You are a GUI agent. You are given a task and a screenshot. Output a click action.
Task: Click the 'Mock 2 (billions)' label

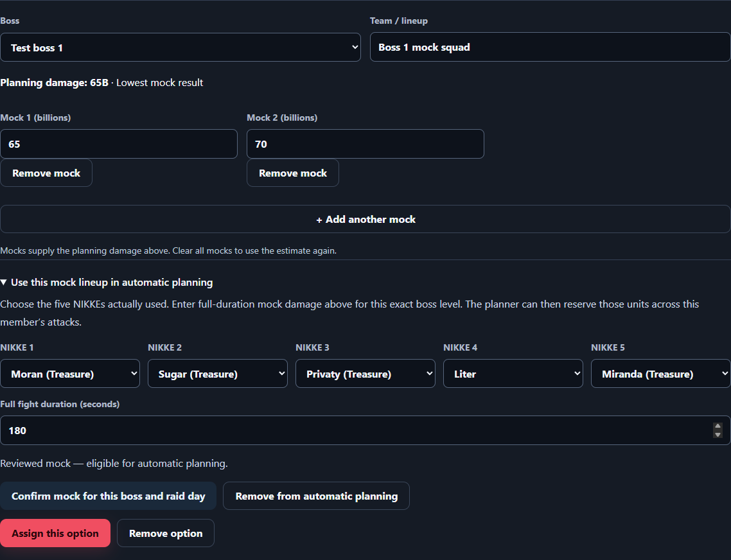282,118
